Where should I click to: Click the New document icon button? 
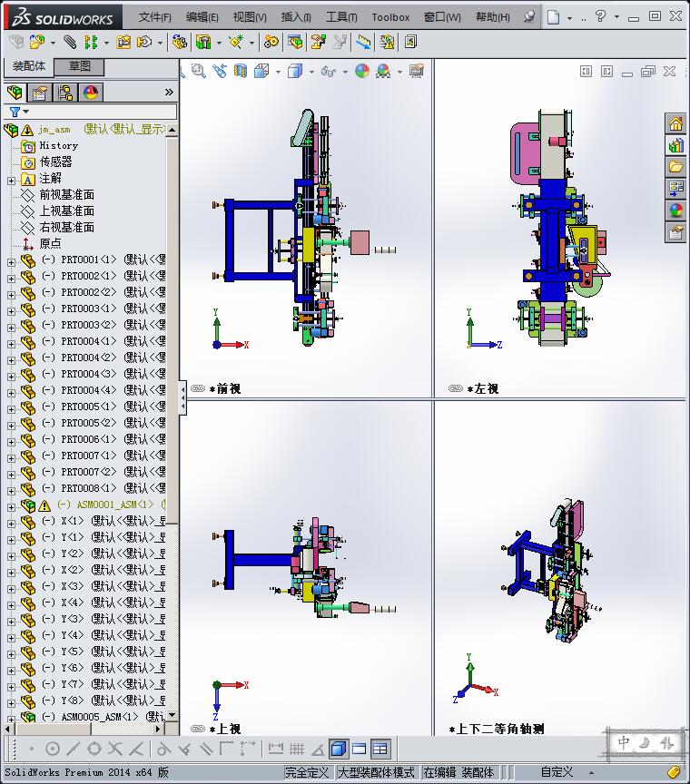click(553, 17)
